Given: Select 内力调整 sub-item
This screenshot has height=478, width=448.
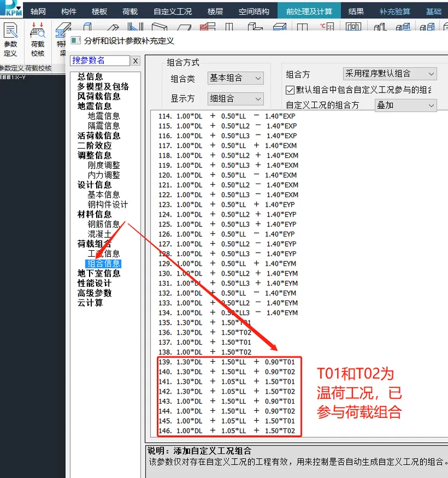Looking at the screenshot, I should point(104,175).
